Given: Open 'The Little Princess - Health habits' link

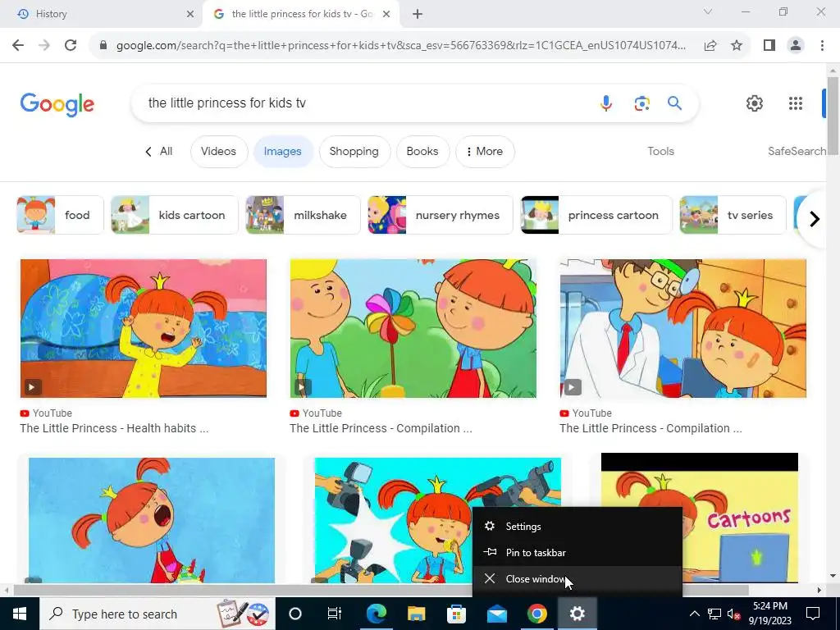Looking at the screenshot, I should pyautogui.click(x=114, y=428).
